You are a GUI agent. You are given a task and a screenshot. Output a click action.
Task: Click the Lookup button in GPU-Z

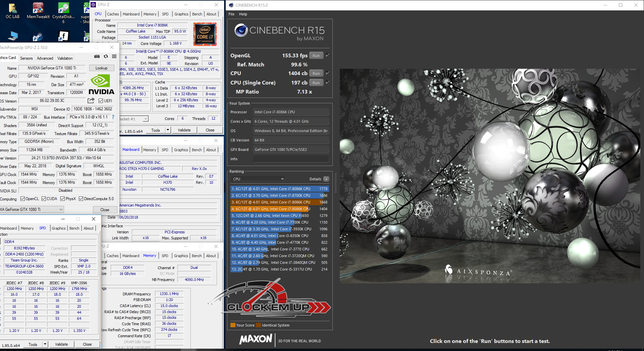pyautogui.click(x=101, y=68)
